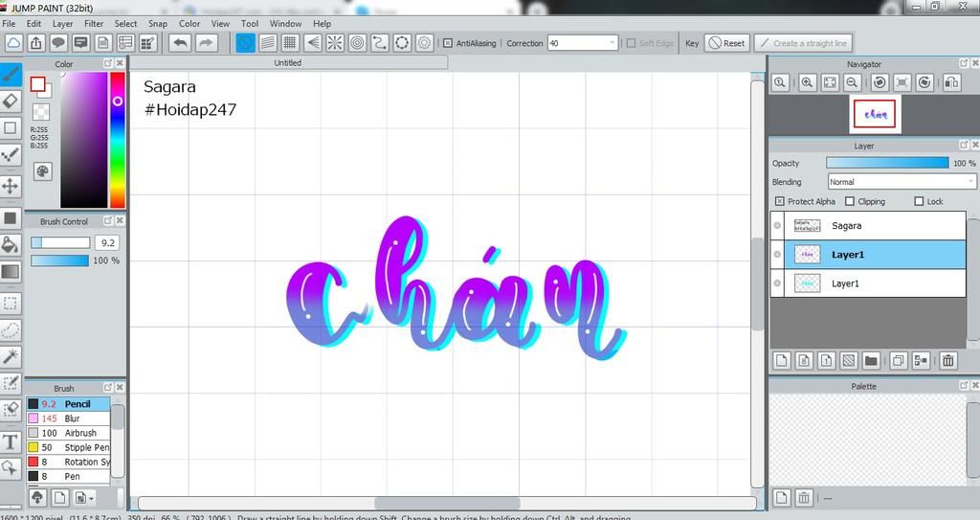Image resolution: width=980 pixels, height=520 pixels.
Task: Open the brush options dropdown in the Brush panel
Action: pyautogui.click(x=84, y=498)
